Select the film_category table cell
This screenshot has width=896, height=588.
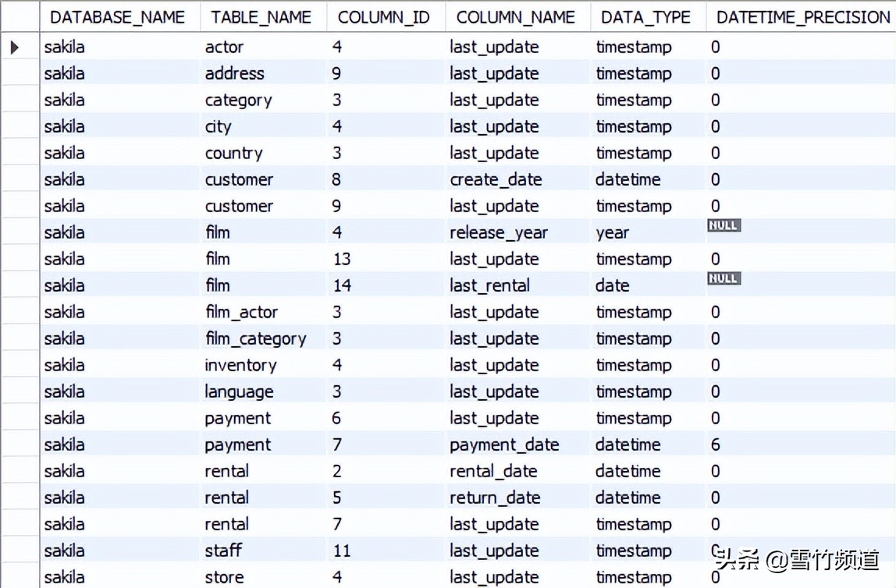tap(255, 338)
